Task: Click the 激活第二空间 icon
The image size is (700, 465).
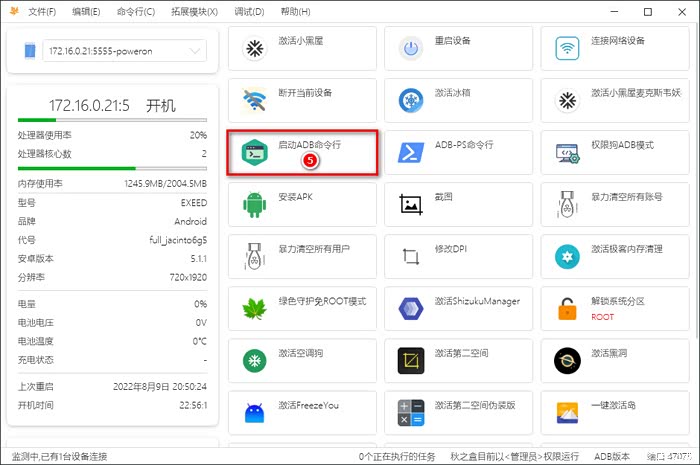Action: 411,361
